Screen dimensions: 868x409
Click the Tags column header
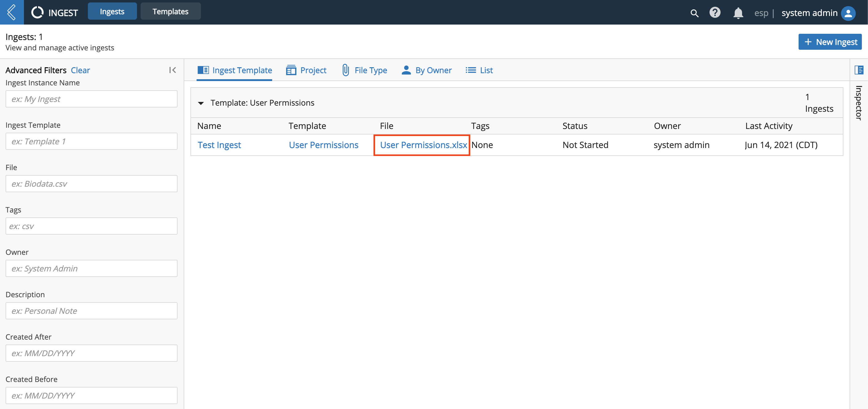(480, 126)
